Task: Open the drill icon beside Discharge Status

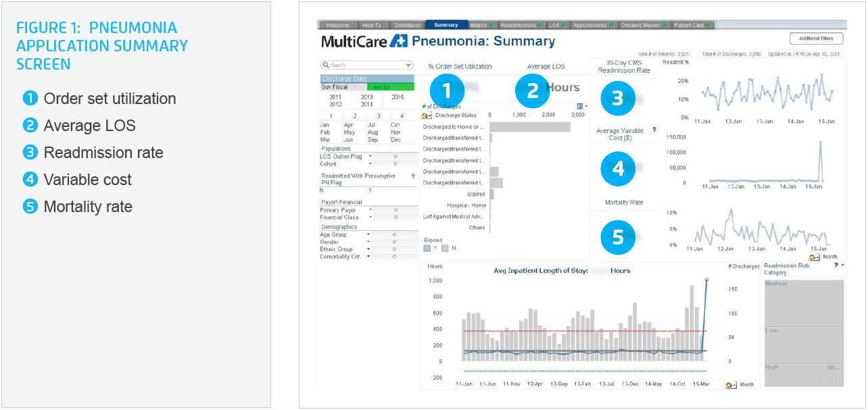Action: (x=425, y=116)
